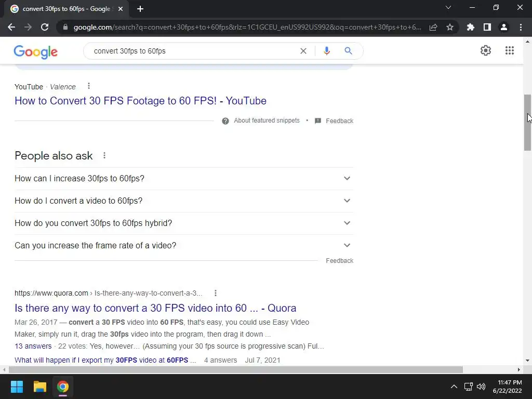The image size is (532, 399).
Task: Click the browser address bar URL
Action: pyautogui.click(x=247, y=27)
